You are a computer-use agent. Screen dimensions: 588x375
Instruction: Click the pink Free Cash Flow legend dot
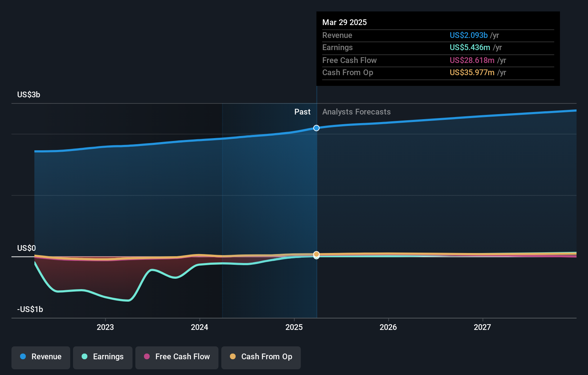(x=148, y=357)
